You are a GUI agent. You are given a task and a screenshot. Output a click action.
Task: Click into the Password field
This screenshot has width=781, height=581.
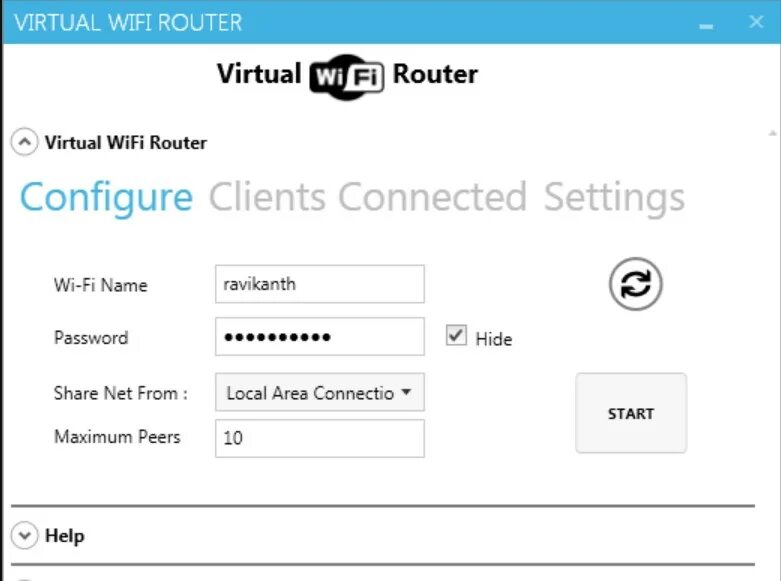point(320,337)
